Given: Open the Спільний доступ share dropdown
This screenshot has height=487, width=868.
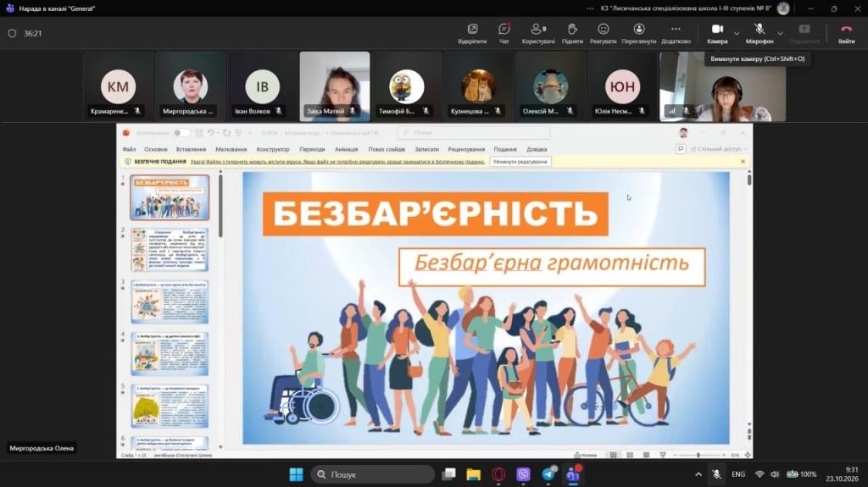Looking at the screenshot, I should (719, 149).
